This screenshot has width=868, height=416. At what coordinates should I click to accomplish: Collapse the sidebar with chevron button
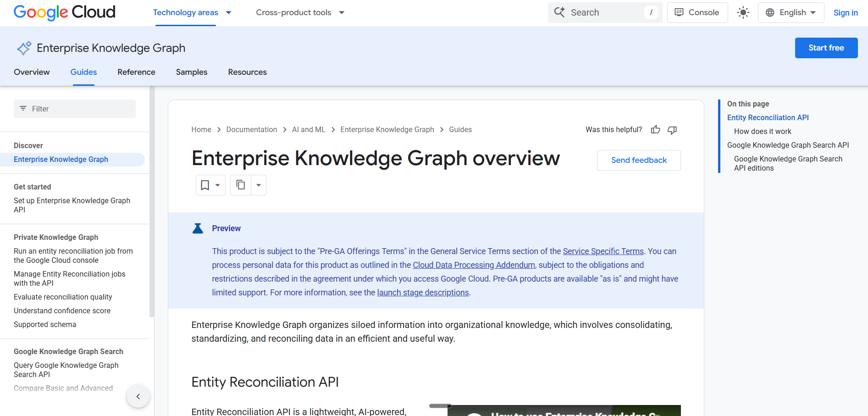[x=138, y=396]
